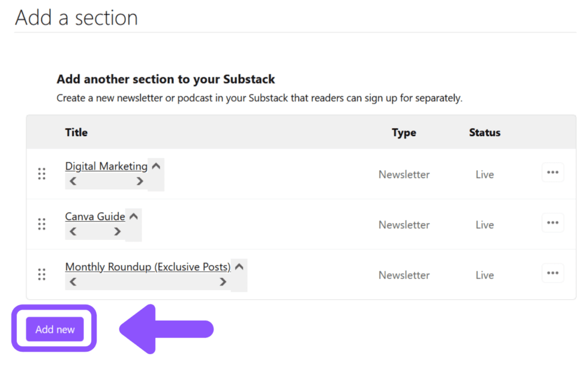Open the Canva Guide section link
Viewport: 588px width, 365px height.
(95, 216)
